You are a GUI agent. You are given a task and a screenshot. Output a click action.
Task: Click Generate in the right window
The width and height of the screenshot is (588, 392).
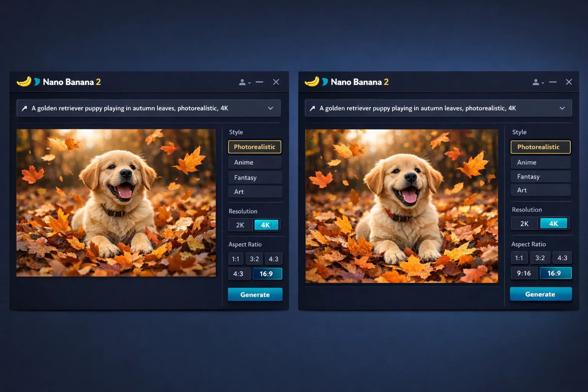[x=541, y=294]
